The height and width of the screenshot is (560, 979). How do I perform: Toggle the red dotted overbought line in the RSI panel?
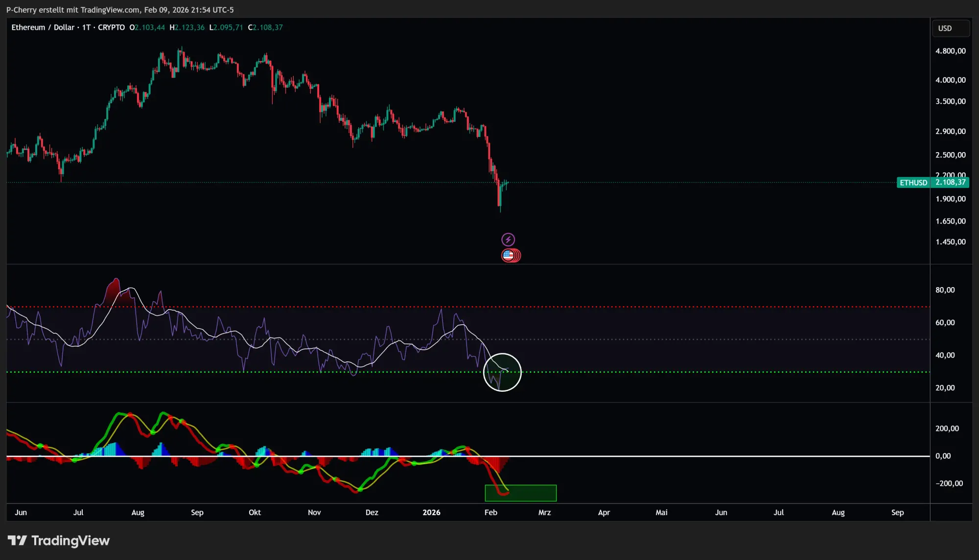(x=294, y=307)
